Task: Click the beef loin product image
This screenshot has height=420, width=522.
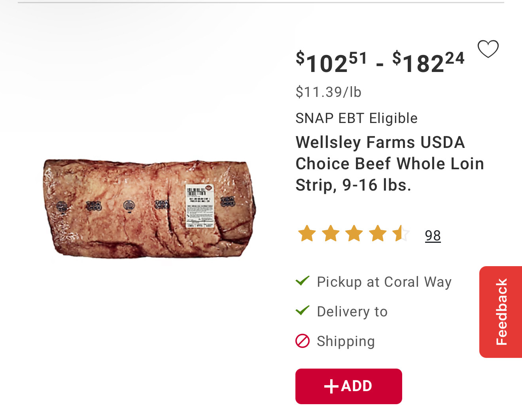Action: pyautogui.click(x=149, y=209)
